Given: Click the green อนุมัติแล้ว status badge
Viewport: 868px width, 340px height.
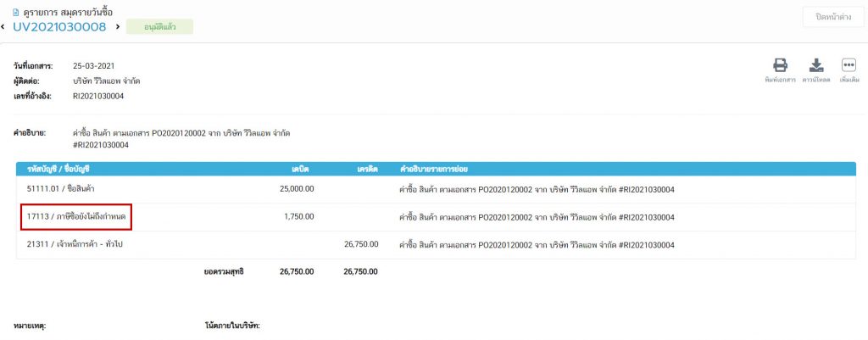Looking at the screenshot, I should point(159,27).
